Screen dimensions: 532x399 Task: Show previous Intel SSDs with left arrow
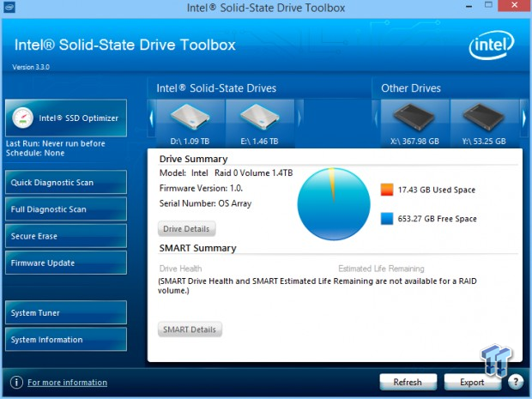tap(151, 118)
